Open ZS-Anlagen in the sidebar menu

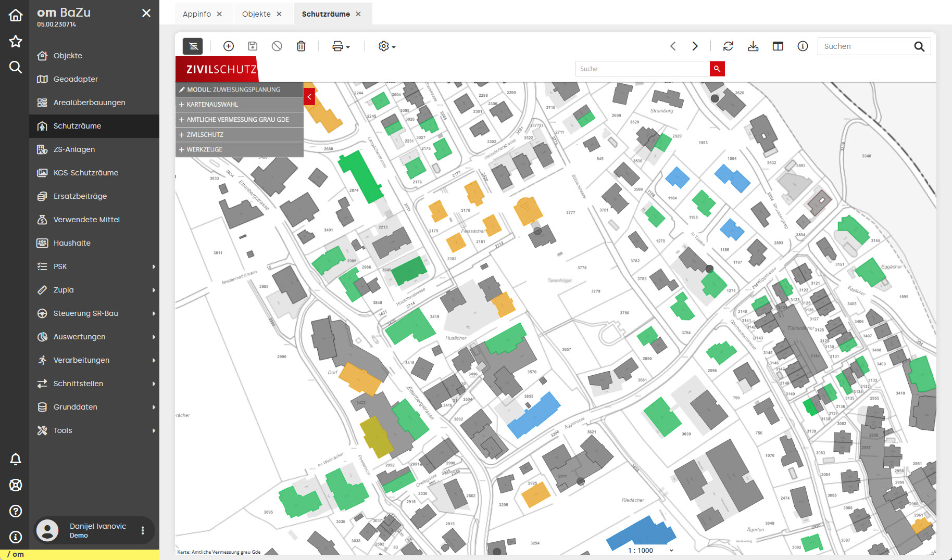pos(74,149)
